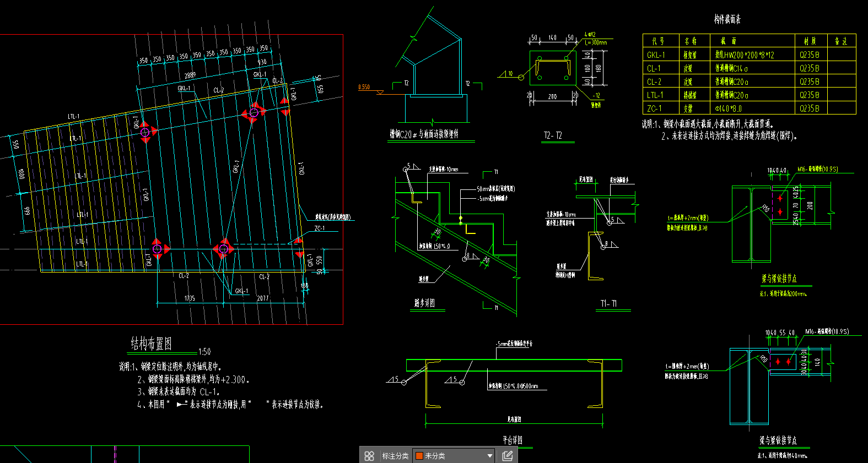Image resolution: width=868 pixels, height=463 pixels.
Task: Click the note 适用于梁高为200mm
Action: click(783, 294)
